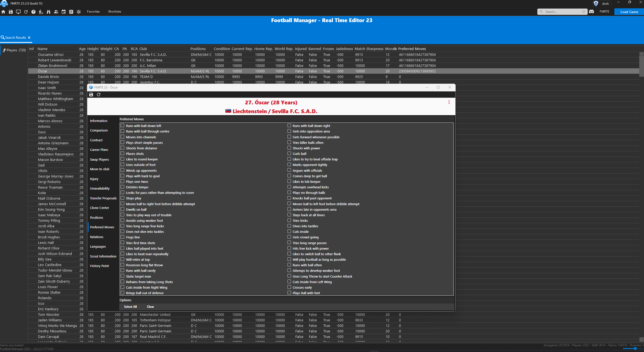Click Clear preferred moves button
The image size is (644, 352).
150,306
